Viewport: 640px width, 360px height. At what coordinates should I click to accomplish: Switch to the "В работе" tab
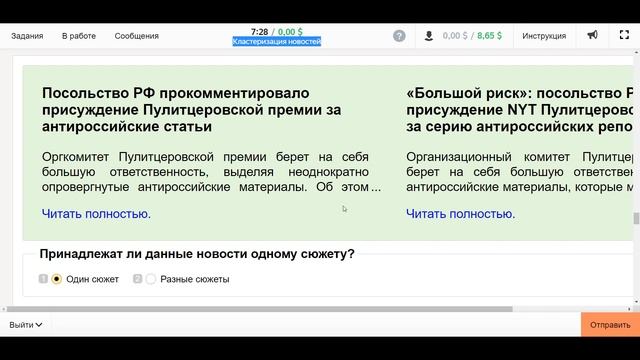79,36
